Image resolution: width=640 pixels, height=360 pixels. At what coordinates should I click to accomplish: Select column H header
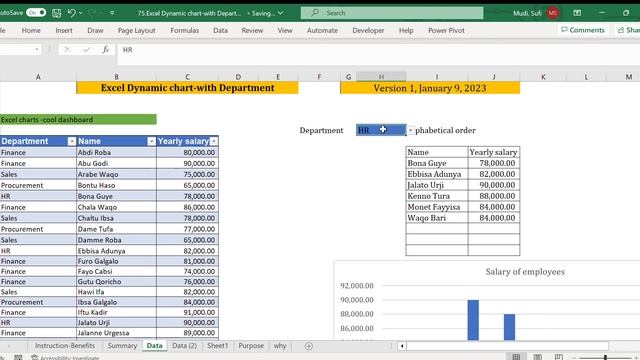pyautogui.click(x=381, y=77)
